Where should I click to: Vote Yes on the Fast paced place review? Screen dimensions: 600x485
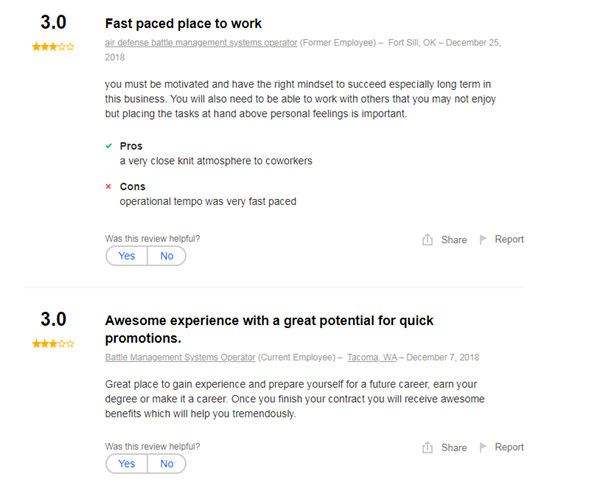point(126,256)
